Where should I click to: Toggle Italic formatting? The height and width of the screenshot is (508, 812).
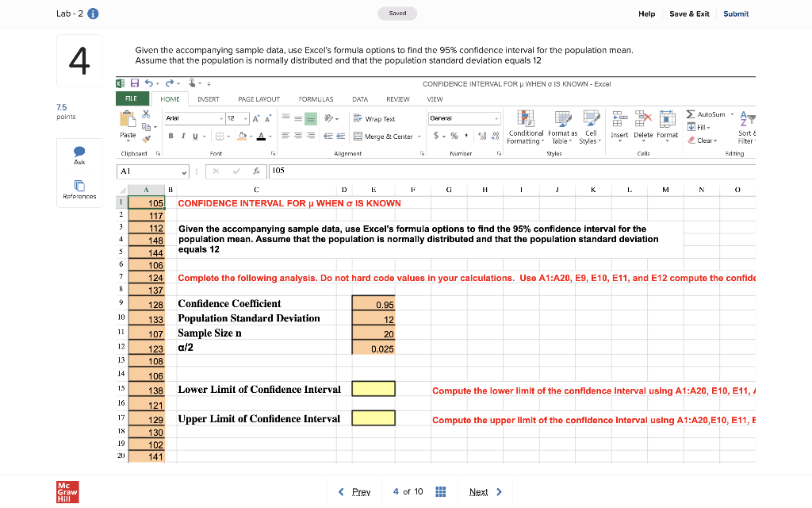(x=183, y=136)
